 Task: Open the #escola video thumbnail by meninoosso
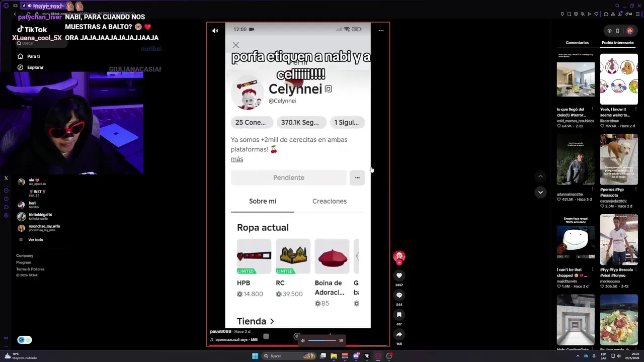click(x=619, y=240)
